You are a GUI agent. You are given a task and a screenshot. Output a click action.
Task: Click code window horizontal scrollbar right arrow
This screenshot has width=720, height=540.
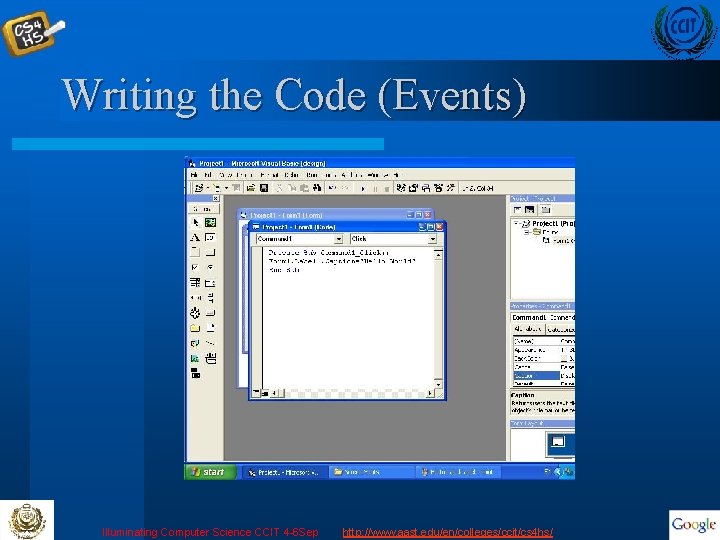click(x=430, y=394)
